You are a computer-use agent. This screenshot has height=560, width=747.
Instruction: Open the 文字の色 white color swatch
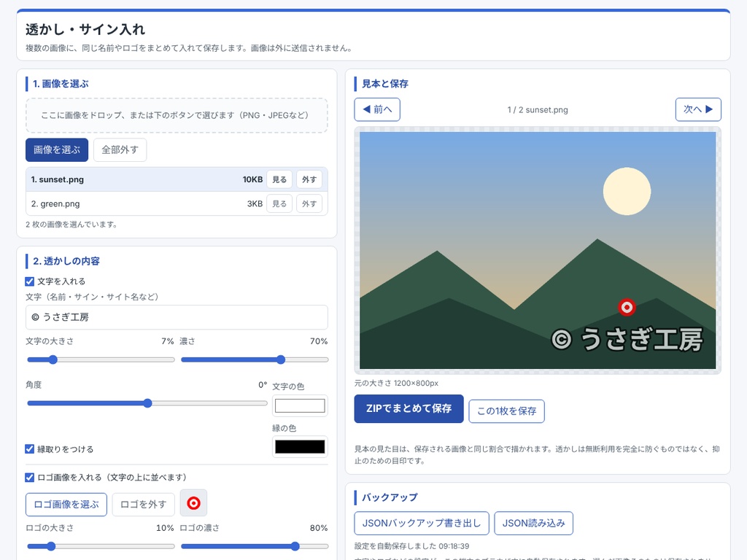(300, 405)
